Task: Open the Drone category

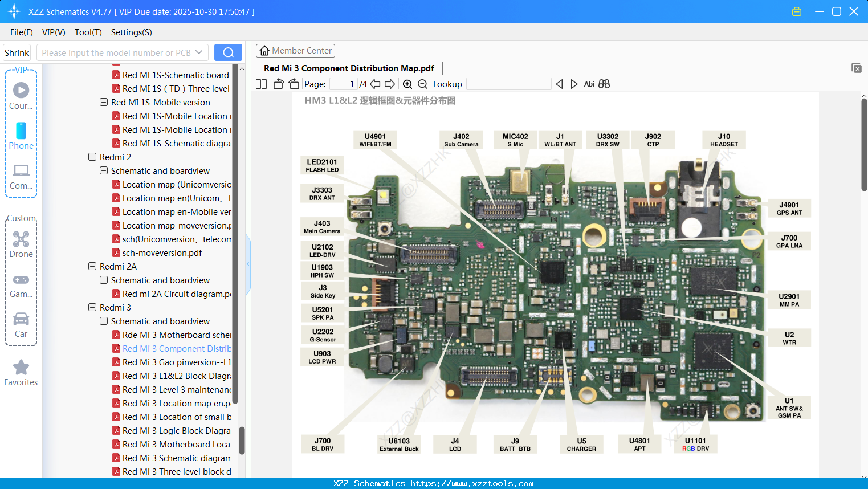Action: coord(21,244)
